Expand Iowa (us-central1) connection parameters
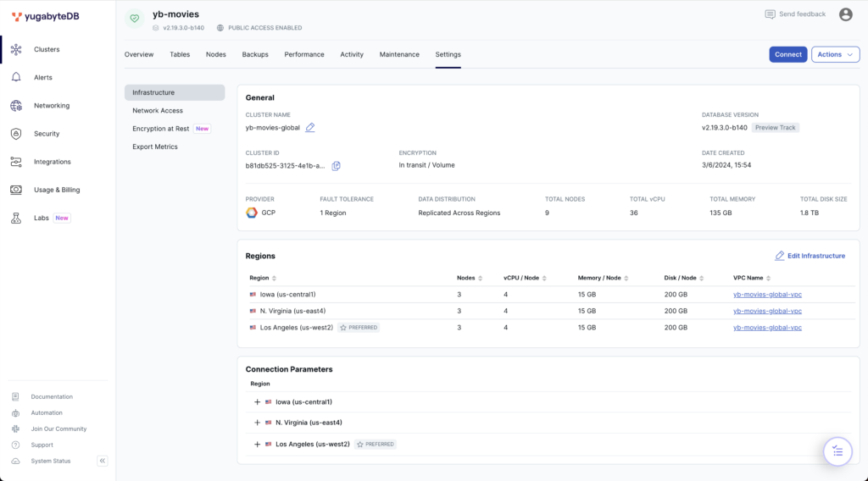 point(257,402)
